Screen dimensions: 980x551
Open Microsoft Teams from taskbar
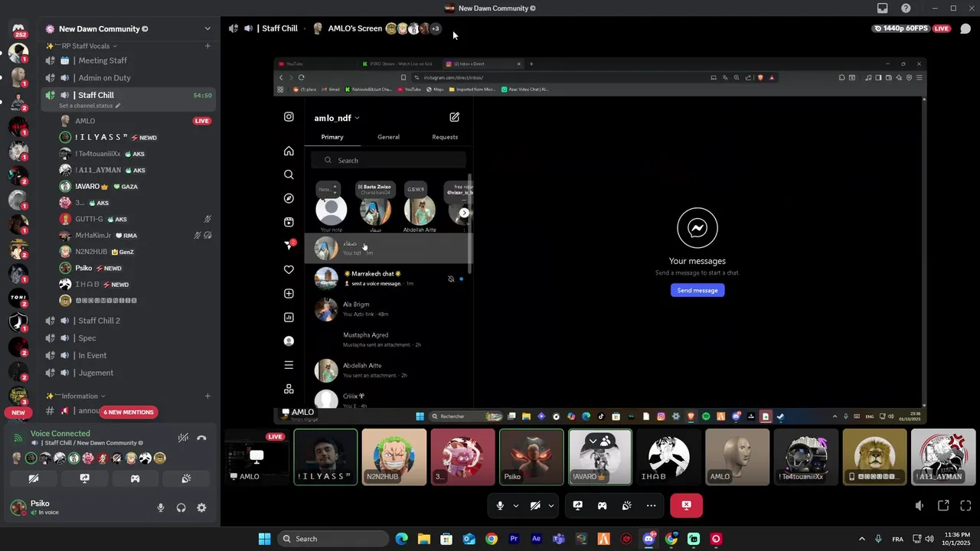559,539
